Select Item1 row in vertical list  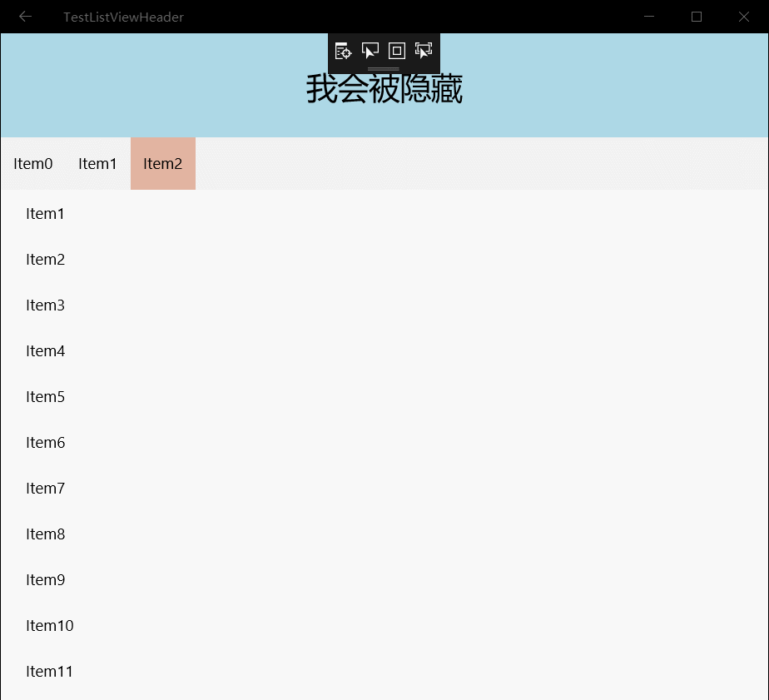click(384, 214)
